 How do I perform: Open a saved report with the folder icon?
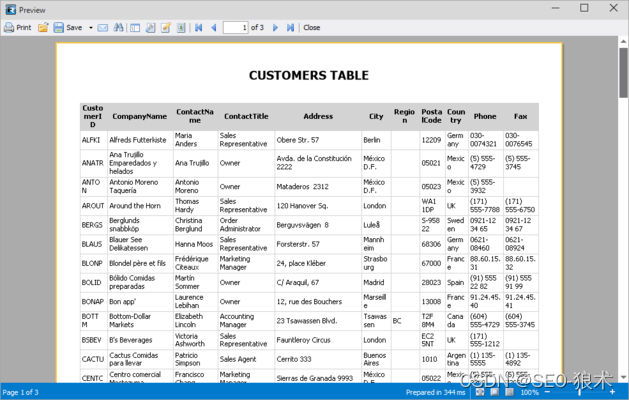43,27
